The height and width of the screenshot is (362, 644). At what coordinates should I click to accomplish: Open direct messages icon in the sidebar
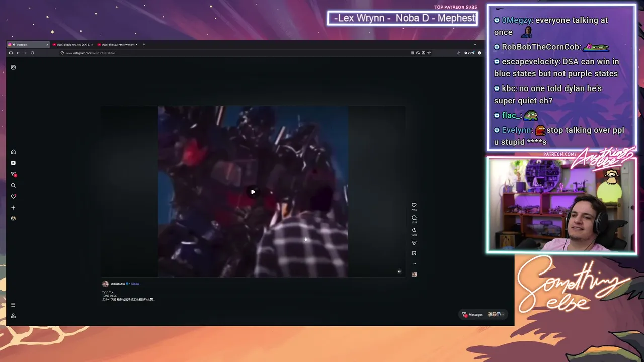click(14, 174)
